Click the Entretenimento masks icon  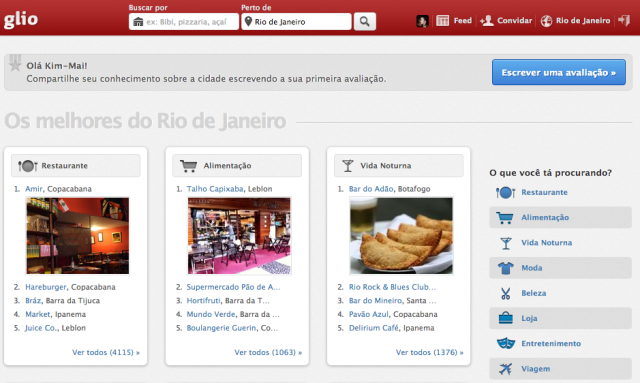coord(506,343)
